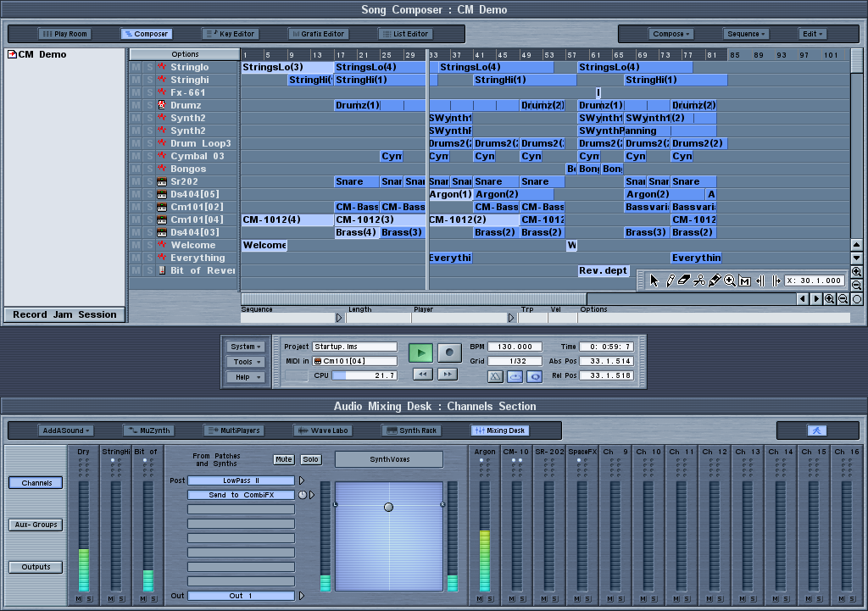The image size is (868, 611).
Task: Open the Synth Rack tab
Action: point(411,430)
